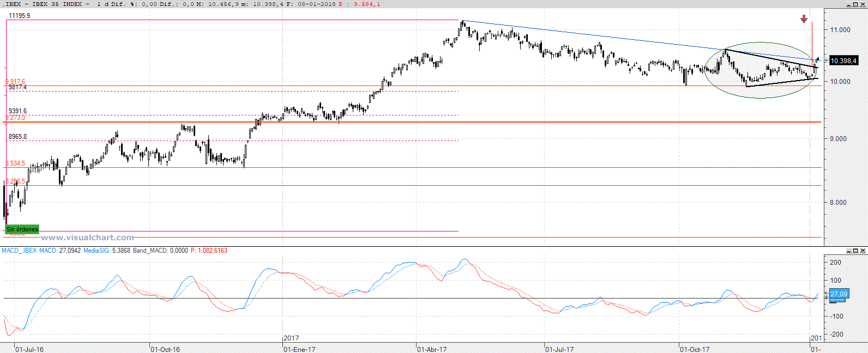Click the 01-Ene-17 date marker
This screenshot has width=868, height=353.
[299, 350]
